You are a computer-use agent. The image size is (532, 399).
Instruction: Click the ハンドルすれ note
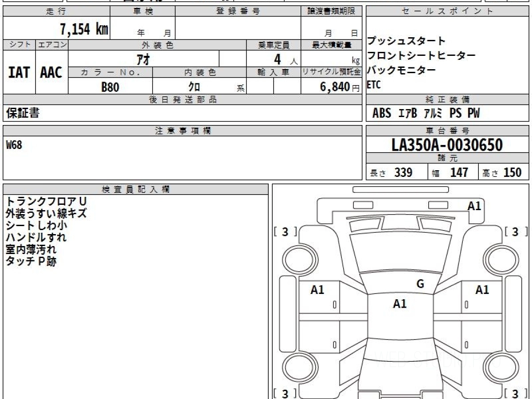36,238
